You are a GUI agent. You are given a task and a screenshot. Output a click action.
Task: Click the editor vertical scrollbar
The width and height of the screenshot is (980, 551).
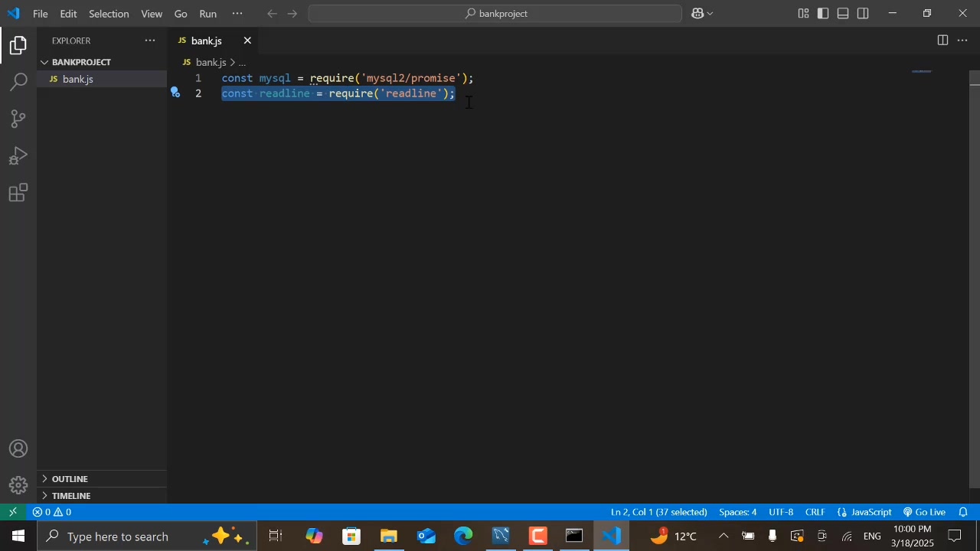(x=975, y=279)
